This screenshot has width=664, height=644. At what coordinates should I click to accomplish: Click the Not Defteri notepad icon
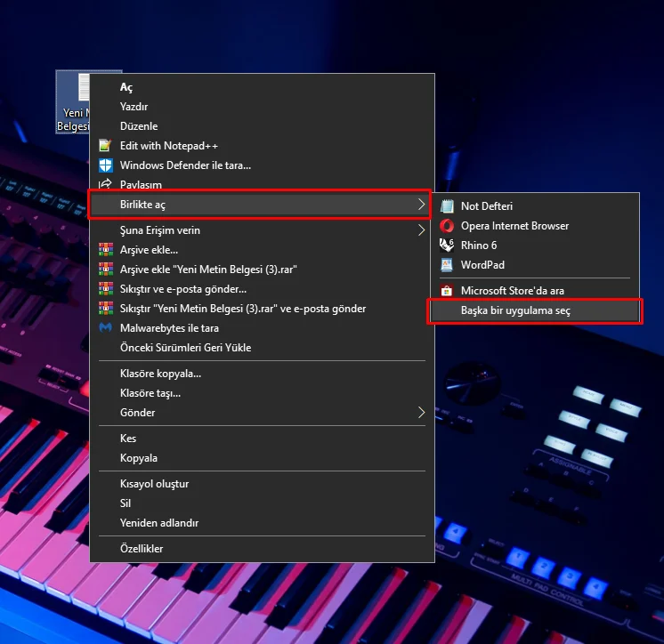coord(447,206)
